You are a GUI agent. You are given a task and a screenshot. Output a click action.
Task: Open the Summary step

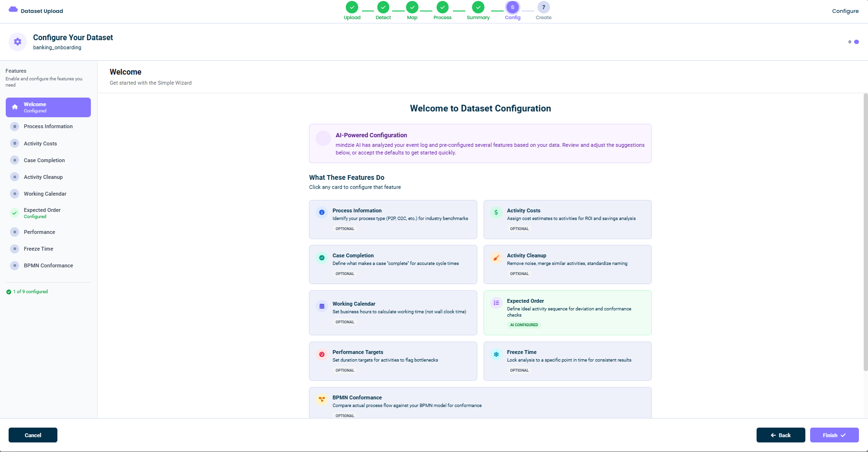point(478,11)
